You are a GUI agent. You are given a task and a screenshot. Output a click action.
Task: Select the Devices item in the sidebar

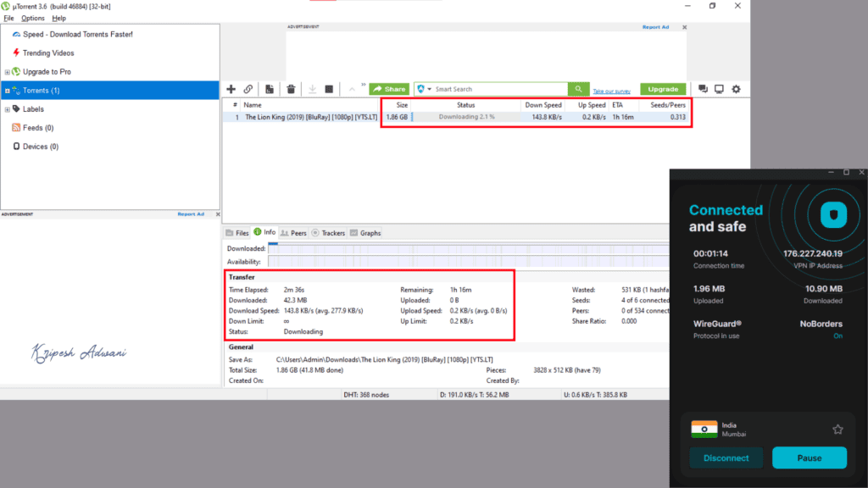tap(34, 146)
